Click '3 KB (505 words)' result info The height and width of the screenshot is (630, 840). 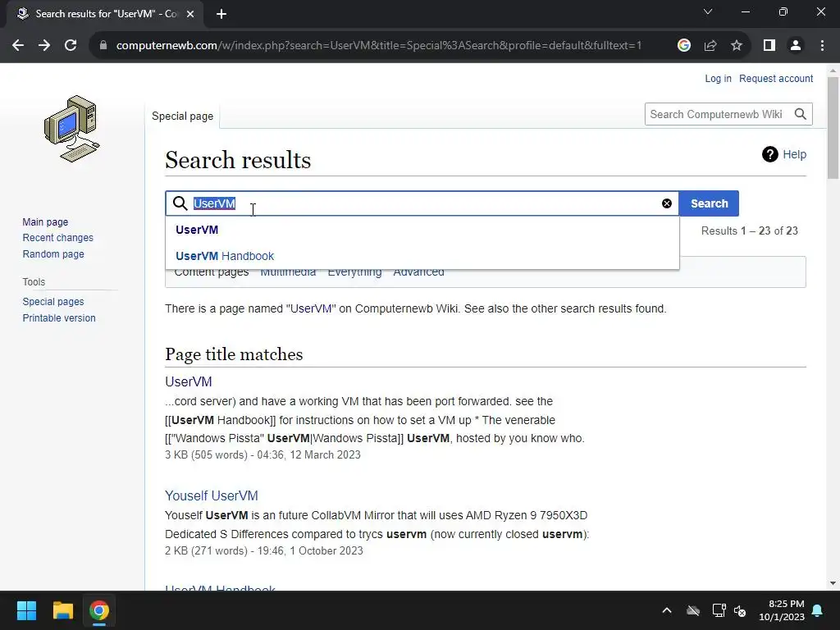(206, 454)
